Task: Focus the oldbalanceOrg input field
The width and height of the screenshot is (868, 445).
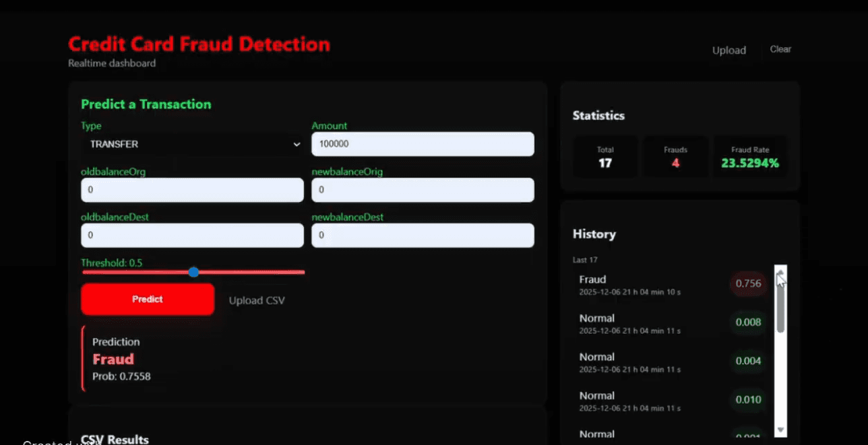Action: [x=192, y=190]
